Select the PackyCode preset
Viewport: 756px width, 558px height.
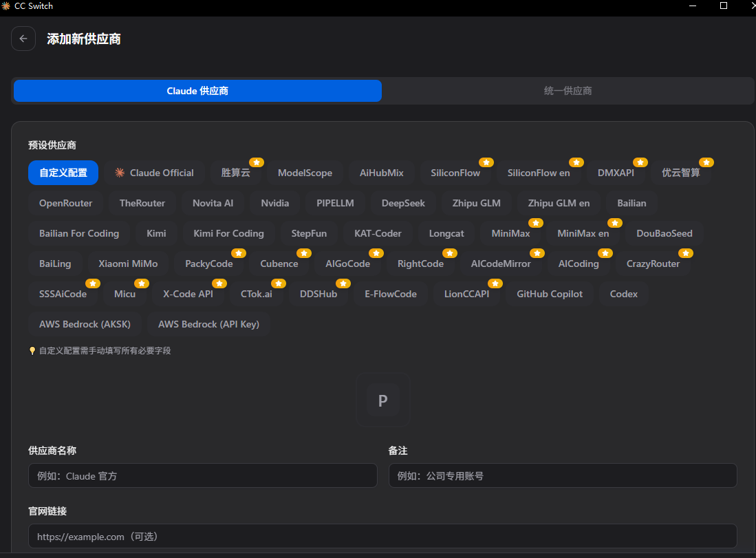(208, 264)
